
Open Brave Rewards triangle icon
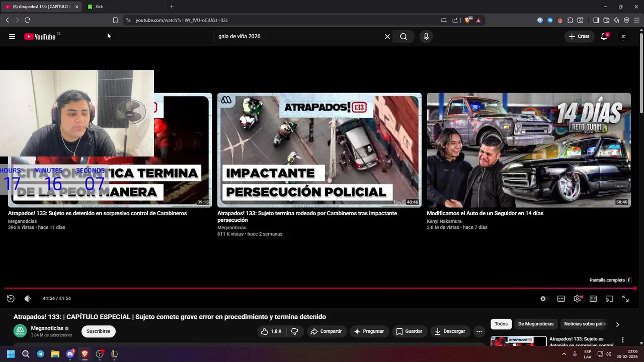(x=478, y=20)
